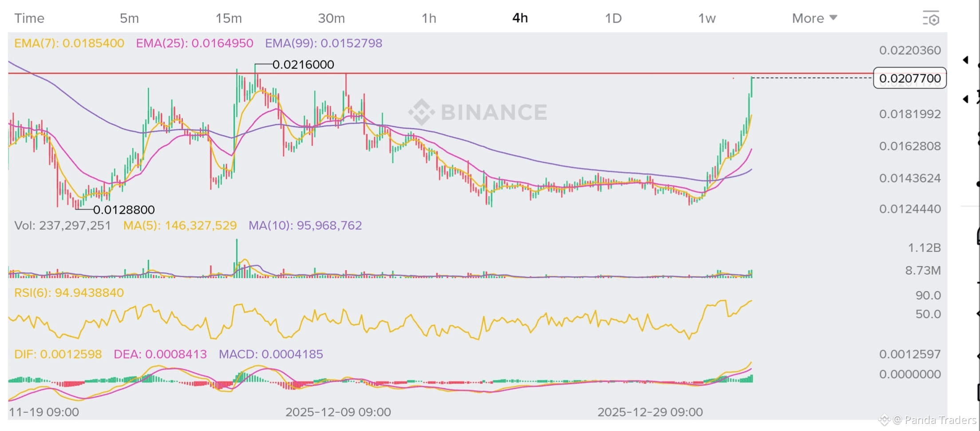The width and height of the screenshot is (980, 431).
Task: Click the 0.0143624 price axis value
Action: pos(910,178)
